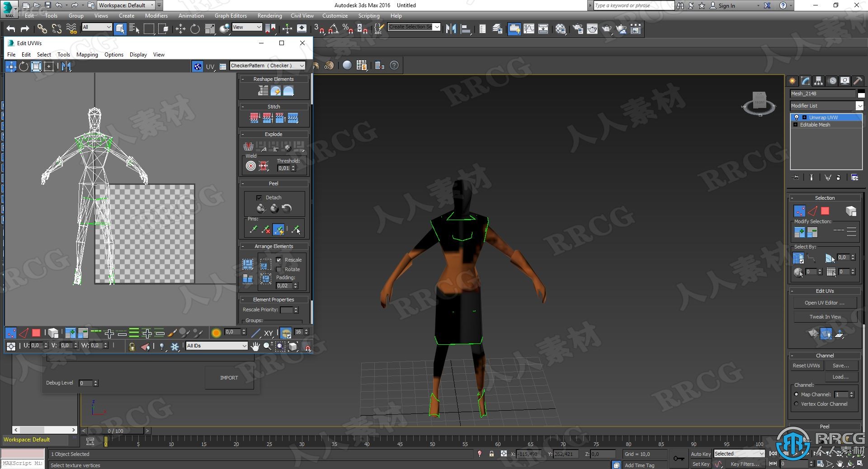Toggle the Detach checkbox in Peel
The height and width of the screenshot is (469, 868).
(x=259, y=197)
